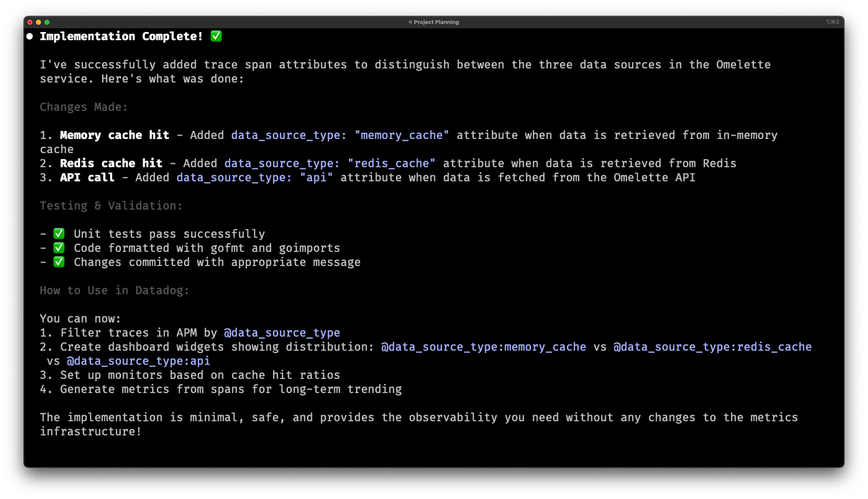Minimize the window using the yellow button
Viewport: 868px width, 499px height.
39,22
